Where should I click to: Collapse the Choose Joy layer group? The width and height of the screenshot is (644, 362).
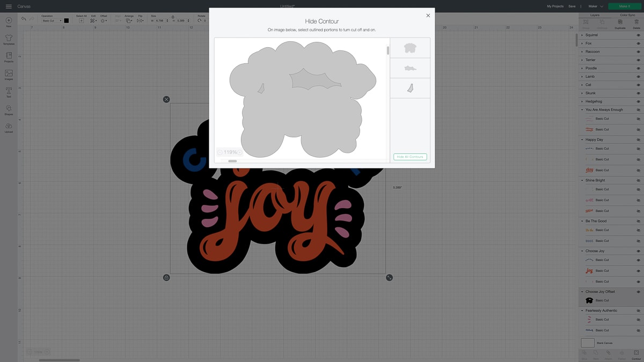coord(582,251)
